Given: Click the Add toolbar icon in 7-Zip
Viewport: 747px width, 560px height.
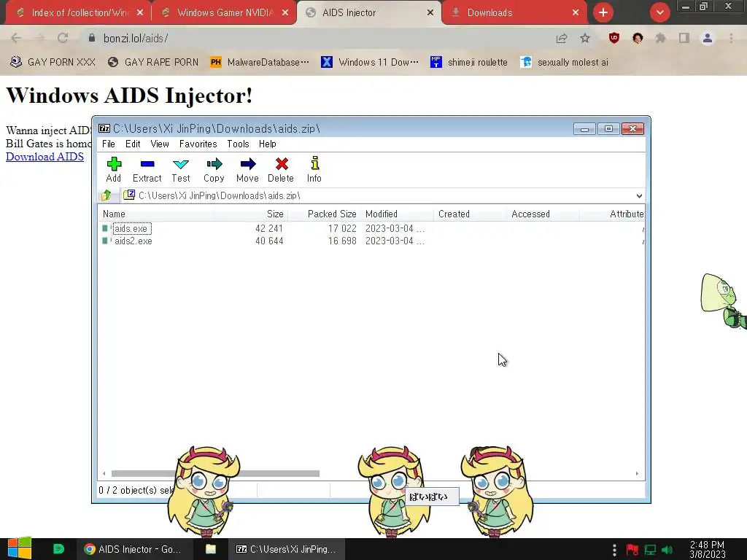Looking at the screenshot, I should 114,169.
